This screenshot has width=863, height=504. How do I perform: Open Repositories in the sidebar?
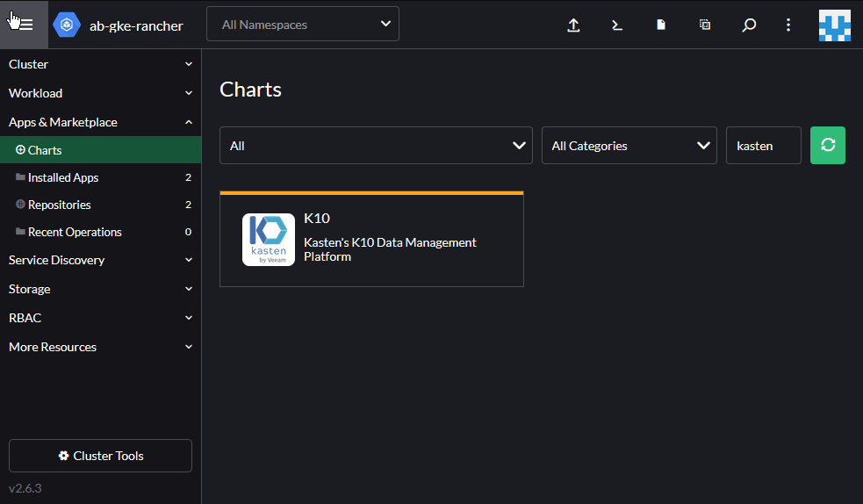(60, 205)
